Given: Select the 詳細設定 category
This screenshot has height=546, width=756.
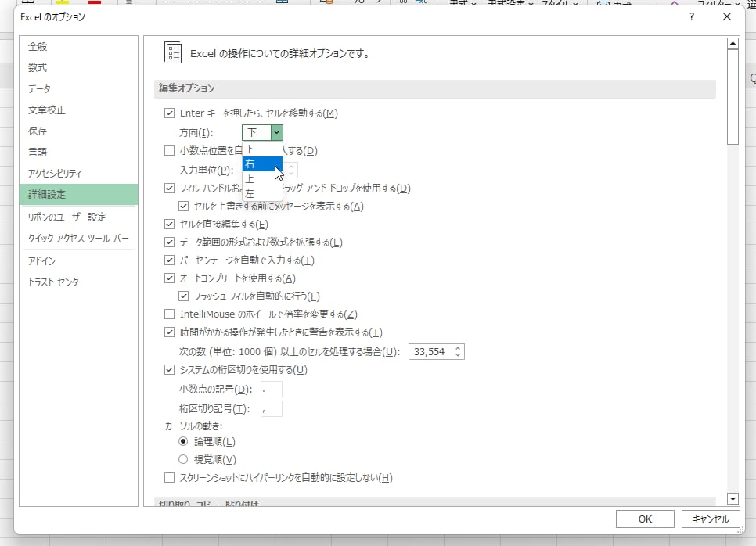Looking at the screenshot, I should (x=78, y=195).
